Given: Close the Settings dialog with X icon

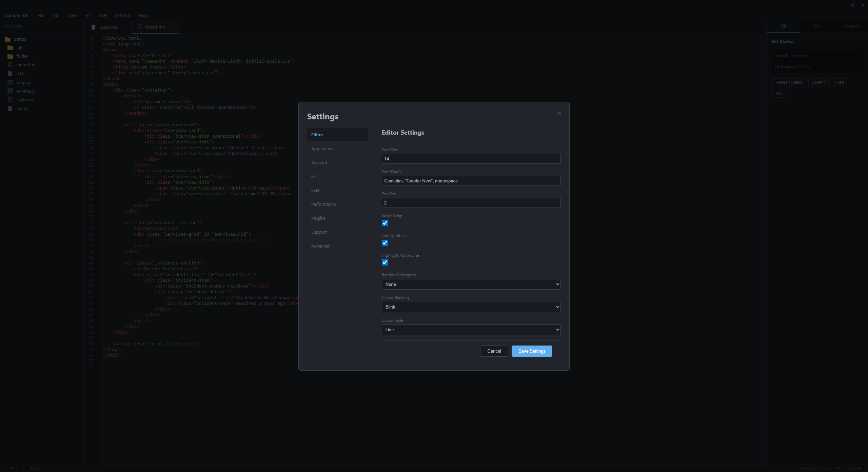Looking at the screenshot, I should tap(559, 114).
